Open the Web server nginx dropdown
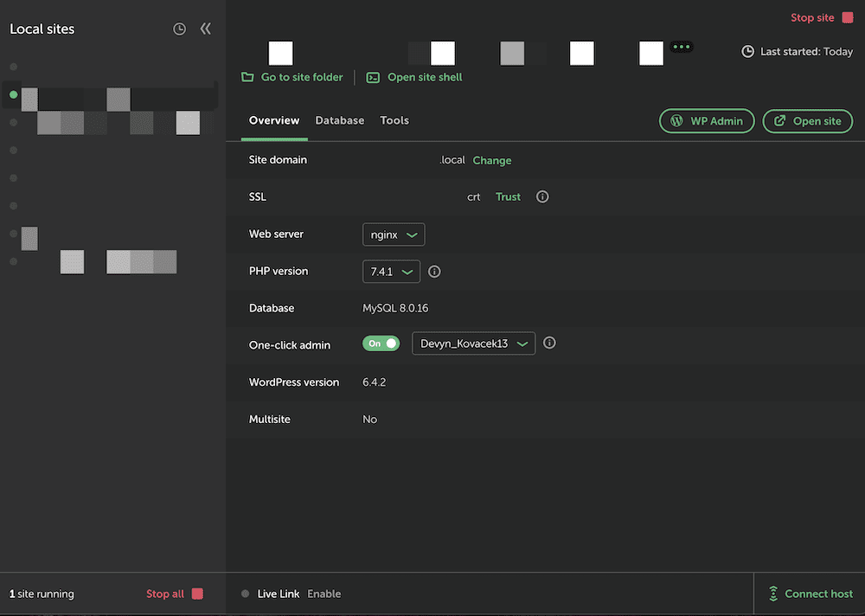 pos(394,234)
